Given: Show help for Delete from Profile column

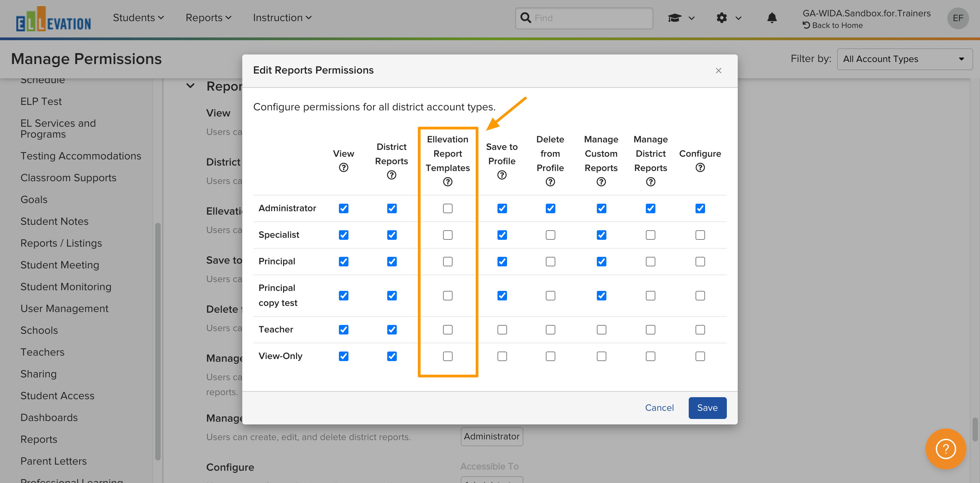Looking at the screenshot, I should [x=550, y=182].
